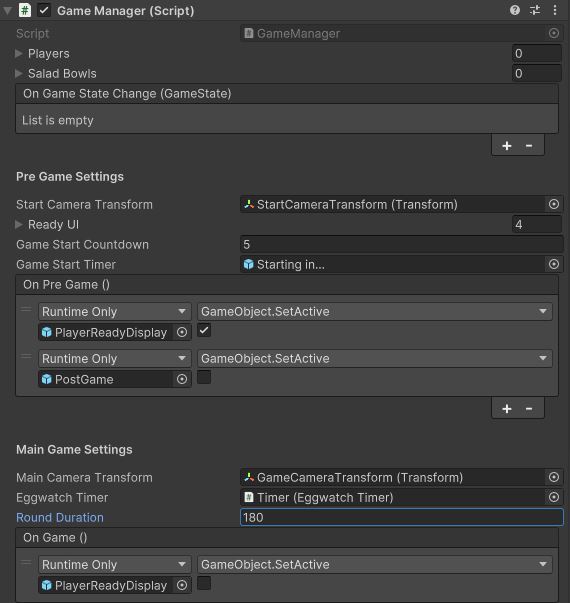Open object picker for Start Camera Transform
The height and width of the screenshot is (603, 570).
click(553, 204)
